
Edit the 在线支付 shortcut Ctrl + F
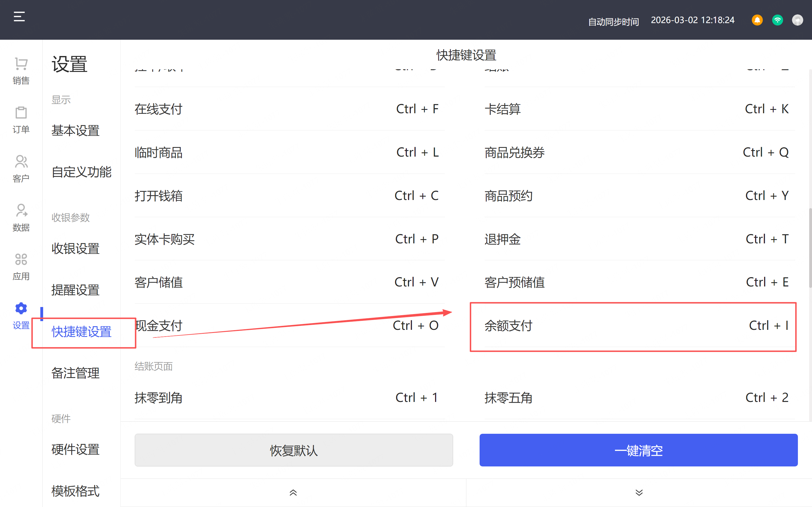point(417,109)
